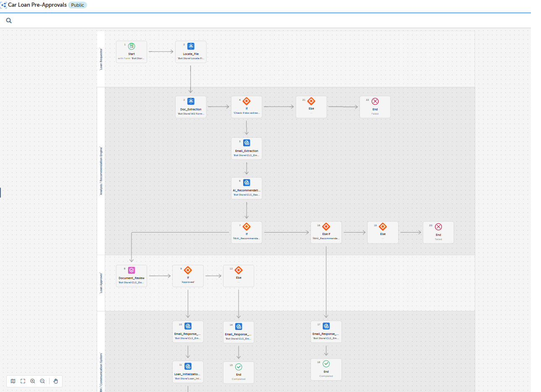
Task: Click the Email_Extraction label text
Action: pyautogui.click(x=247, y=151)
